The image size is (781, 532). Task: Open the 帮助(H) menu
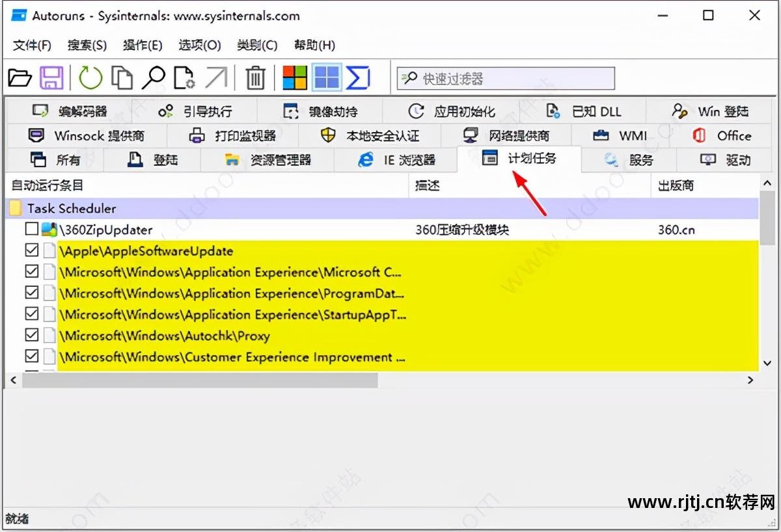[x=314, y=45]
